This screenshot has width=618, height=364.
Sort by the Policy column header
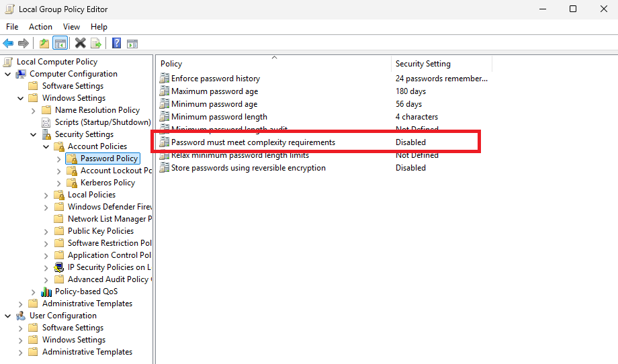click(273, 64)
